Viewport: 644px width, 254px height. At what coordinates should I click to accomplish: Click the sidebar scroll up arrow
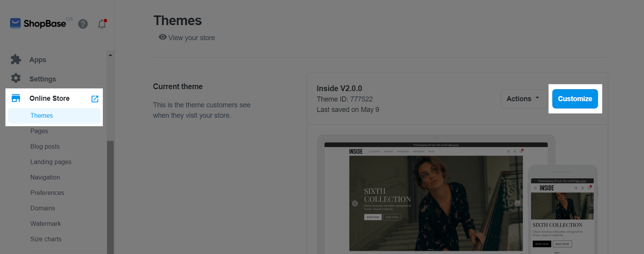tap(110, 55)
